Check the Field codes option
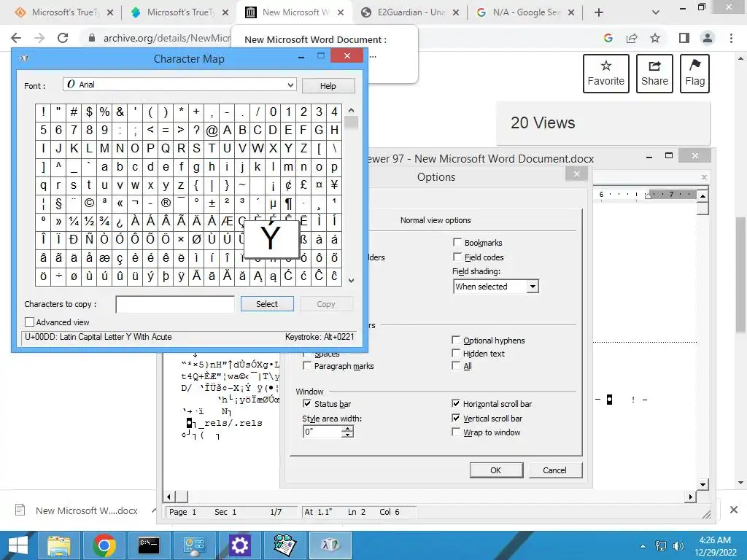747x560 pixels. click(457, 257)
